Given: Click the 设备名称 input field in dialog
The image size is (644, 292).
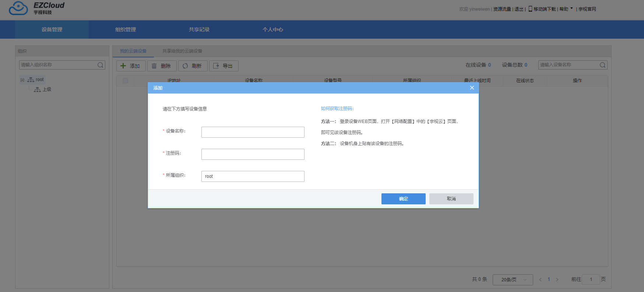Looking at the screenshot, I should point(253,132).
